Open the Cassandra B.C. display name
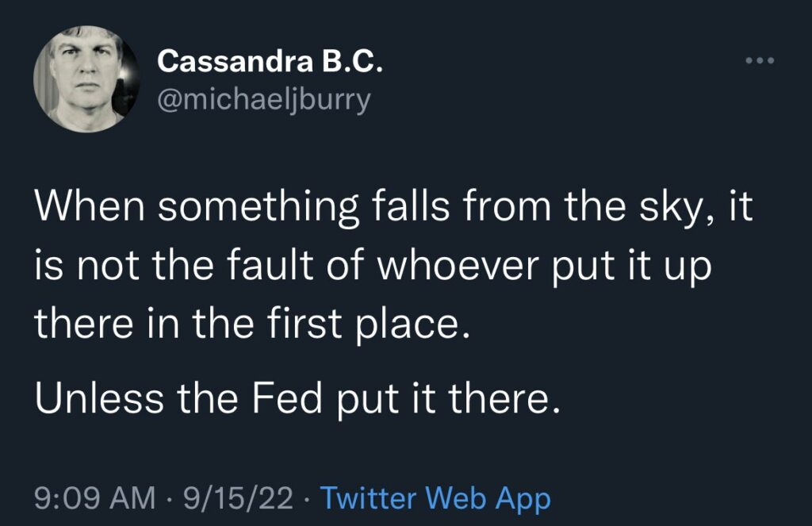Viewport: 812px width, 526px height. 270,61
